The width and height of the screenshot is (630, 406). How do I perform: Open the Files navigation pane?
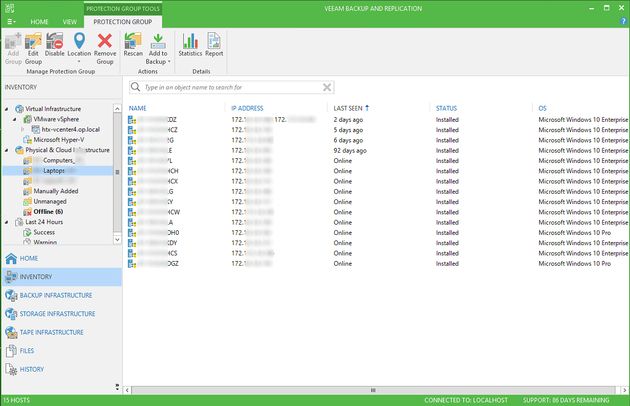61,351
